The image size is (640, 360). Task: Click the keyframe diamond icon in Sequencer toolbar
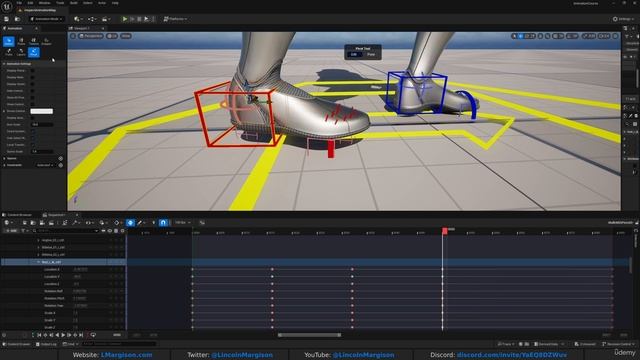[117, 222]
